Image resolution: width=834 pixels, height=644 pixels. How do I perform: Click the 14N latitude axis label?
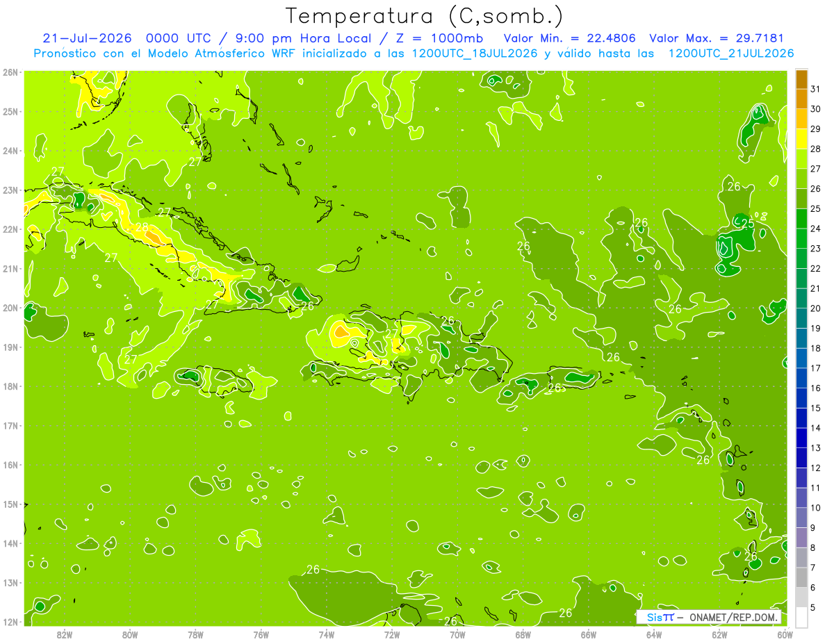tap(10, 543)
